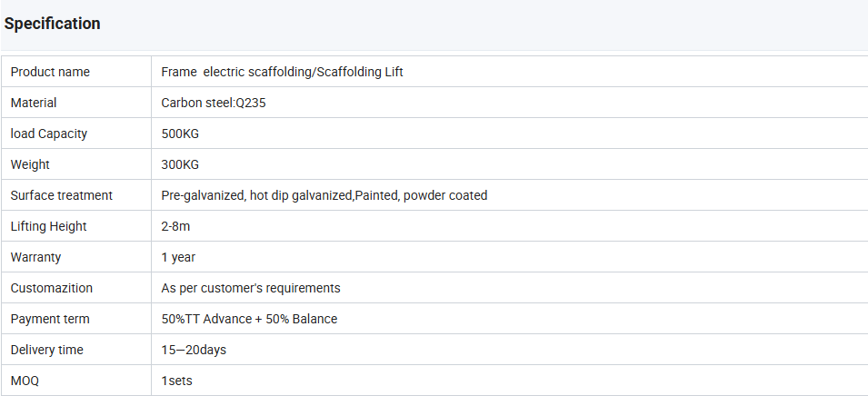The image size is (868, 396).
Task: Click the Material row label
Action: 34,103
